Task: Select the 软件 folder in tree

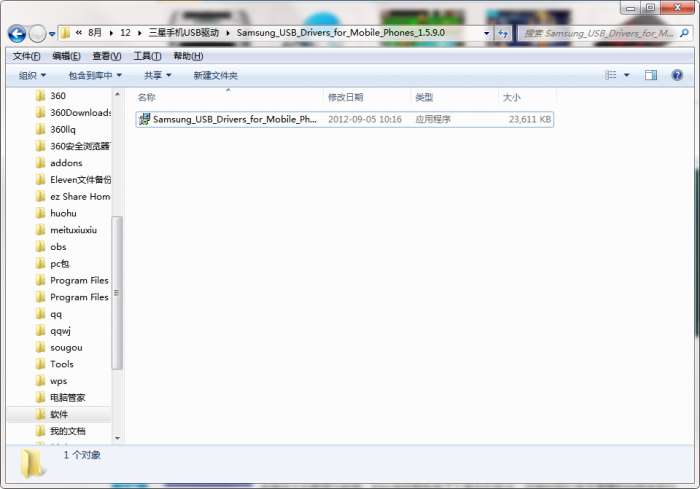Action: [x=58, y=414]
